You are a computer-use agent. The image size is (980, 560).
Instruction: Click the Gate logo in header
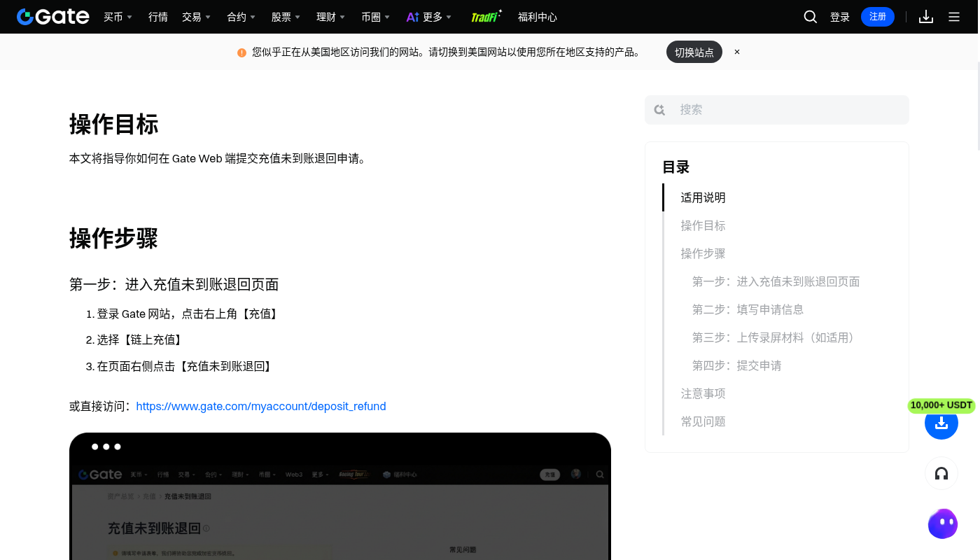(53, 17)
